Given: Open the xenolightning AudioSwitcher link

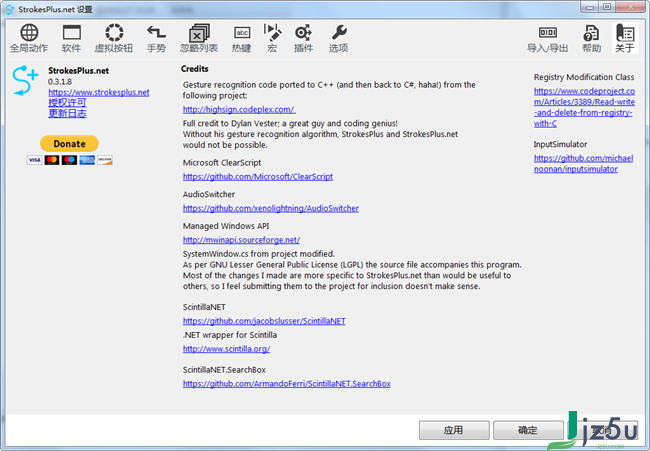Looking at the screenshot, I should pyautogui.click(x=271, y=208).
